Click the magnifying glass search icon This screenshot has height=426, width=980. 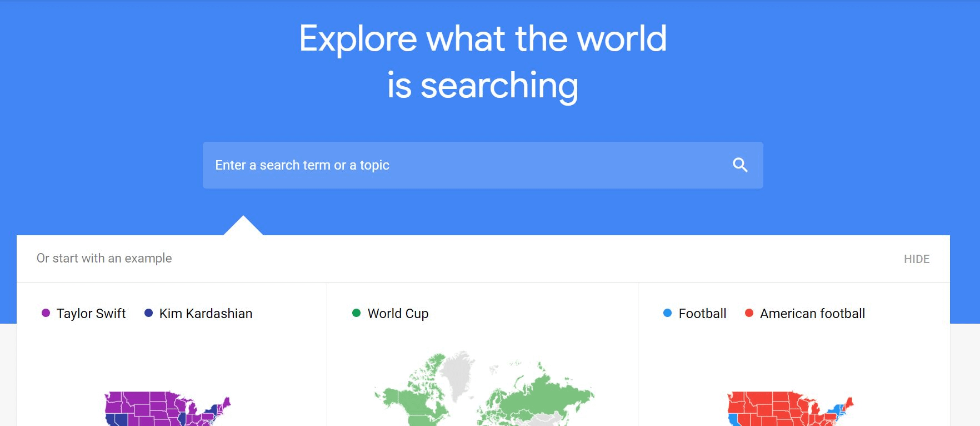coord(740,165)
